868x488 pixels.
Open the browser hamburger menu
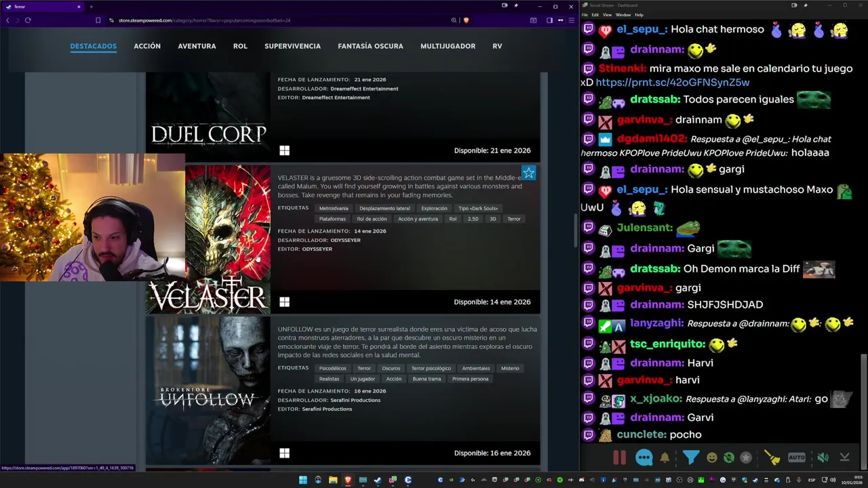coord(571,20)
